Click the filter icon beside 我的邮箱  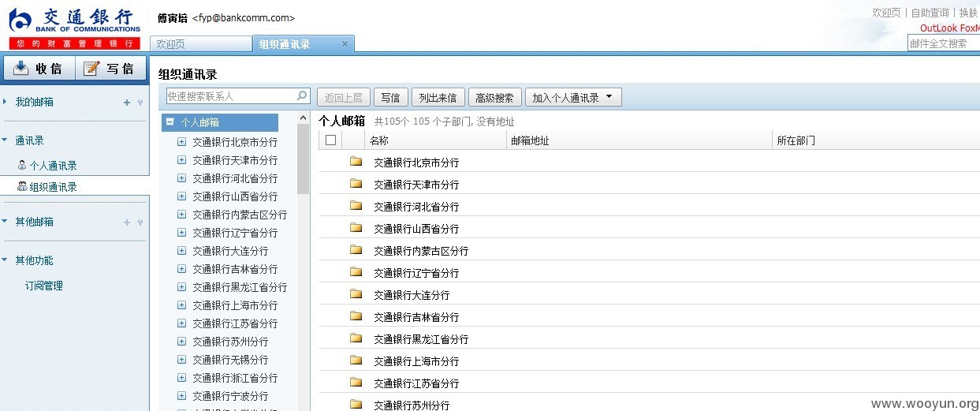coord(140,102)
